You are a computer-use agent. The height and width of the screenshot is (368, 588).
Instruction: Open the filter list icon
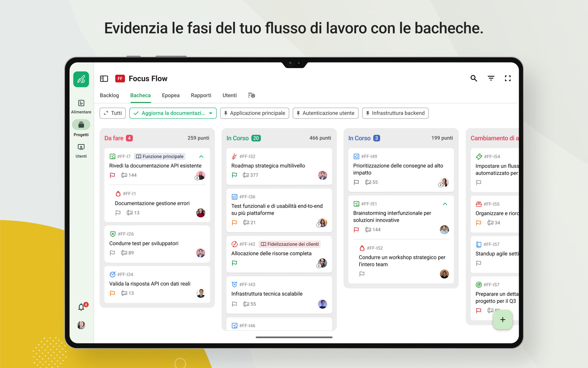click(x=491, y=79)
